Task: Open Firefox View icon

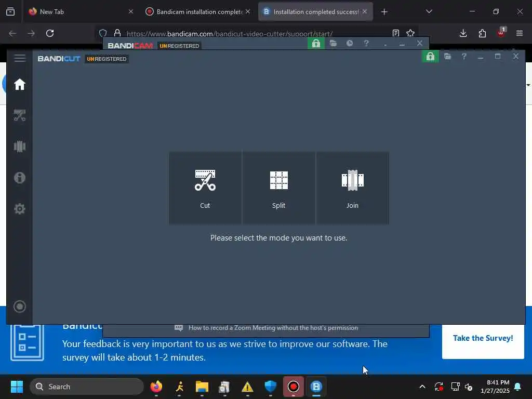Action: pyautogui.click(x=10, y=11)
